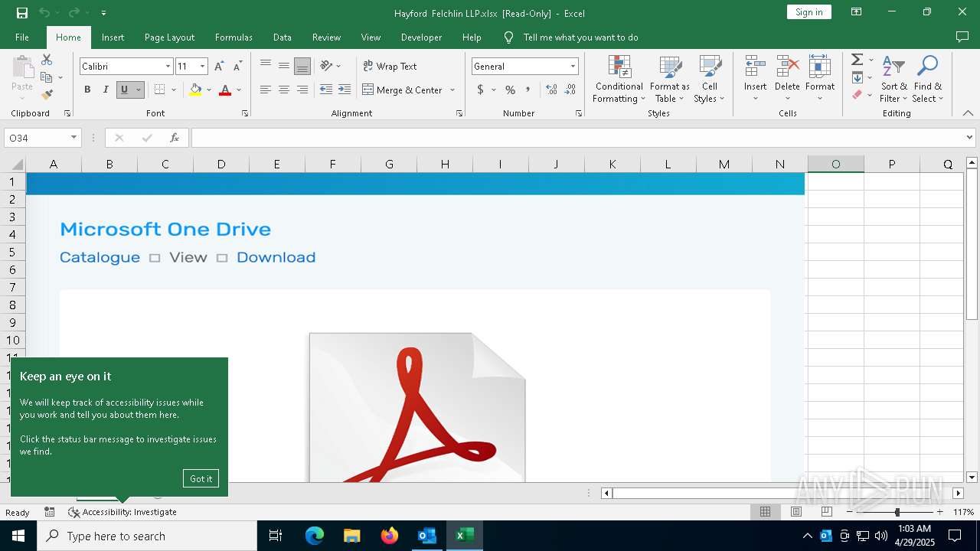Screen dimensions: 980x551
Task: Click the Format Painter brush icon
Action: [47, 94]
